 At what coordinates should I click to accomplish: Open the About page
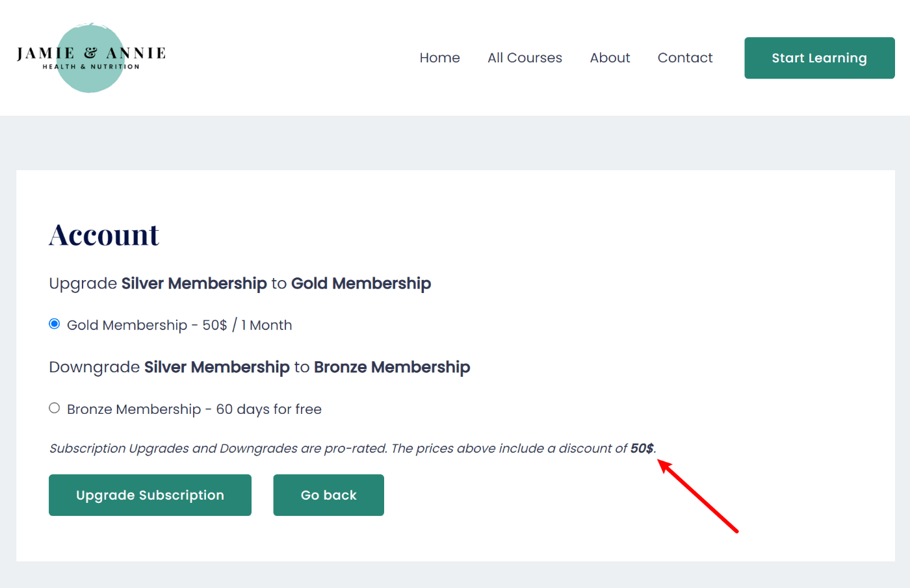tap(610, 58)
